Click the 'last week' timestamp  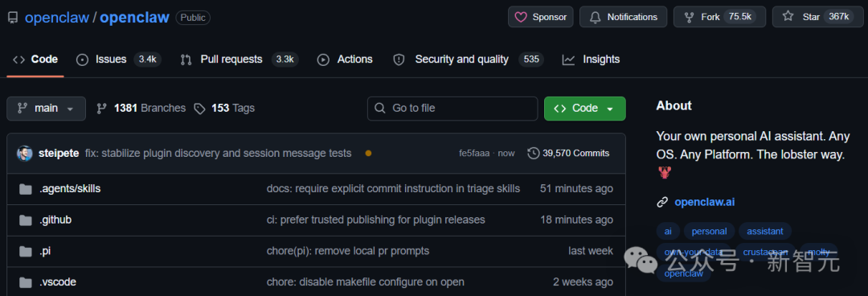[591, 251]
